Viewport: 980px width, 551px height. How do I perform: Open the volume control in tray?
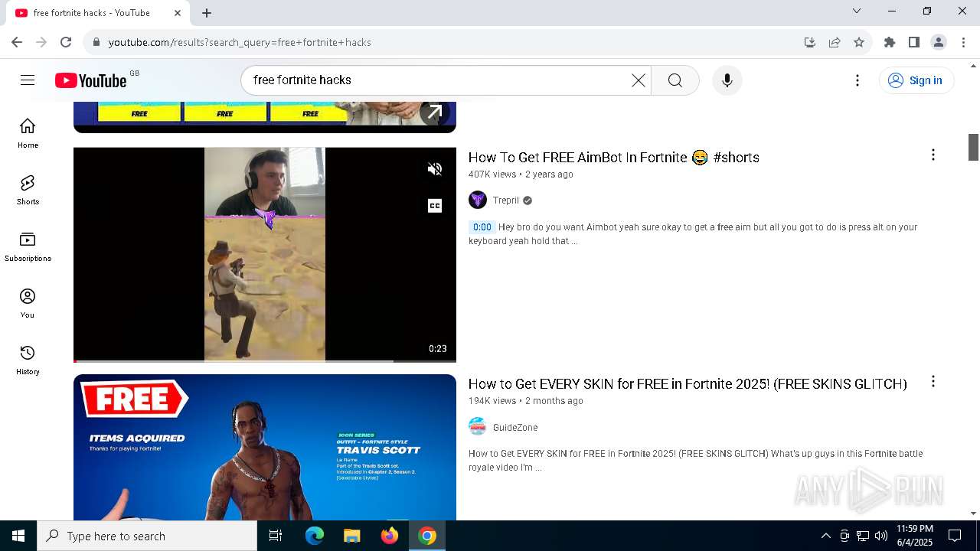point(881,536)
